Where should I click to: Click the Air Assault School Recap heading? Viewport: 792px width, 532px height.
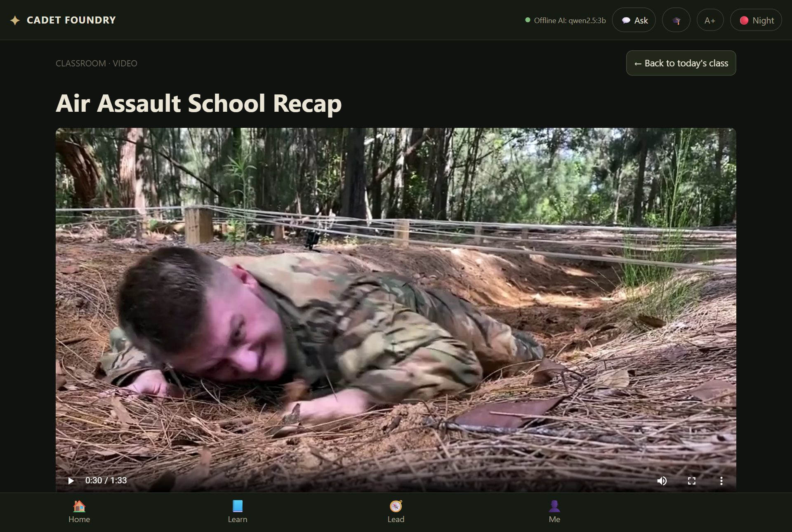pos(199,103)
